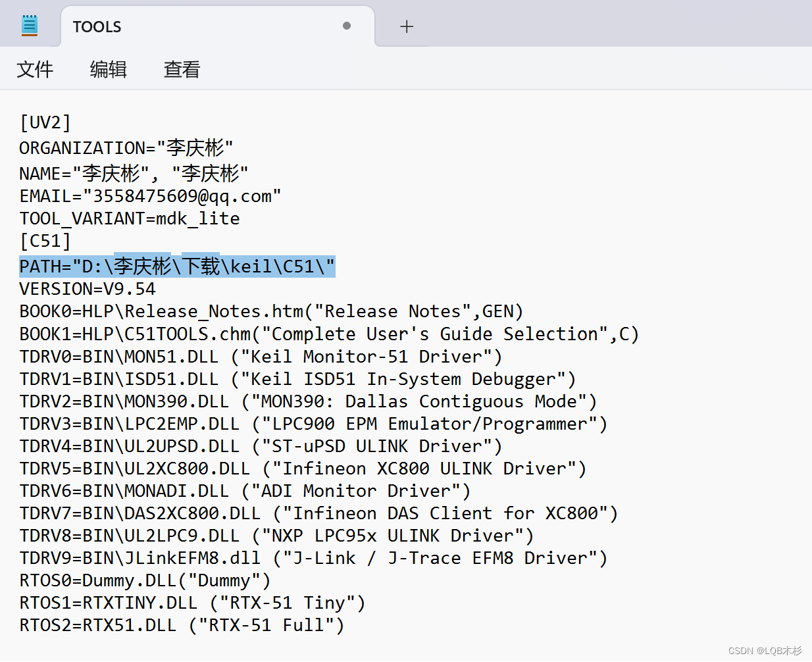The width and height of the screenshot is (812, 662).
Task: Click the TDRV0=BIN\MON51.DLL line
Action: pos(261,356)
